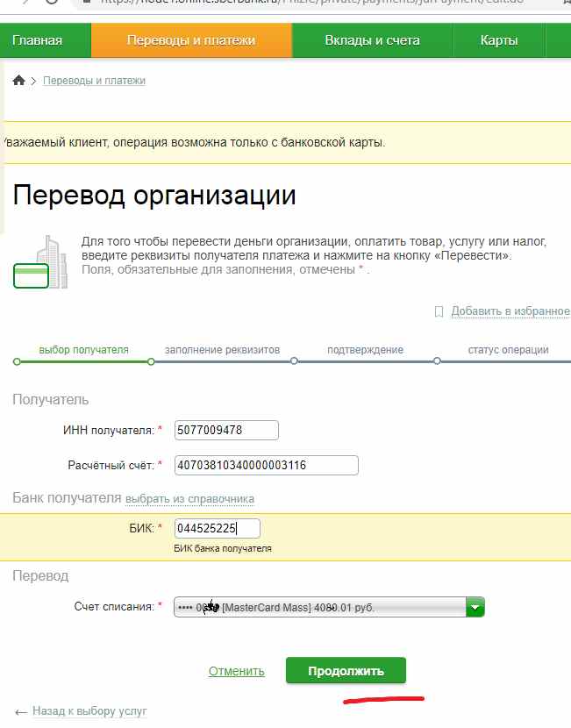
Task: Click the MasterCard Mass account selection box
Action: [x=329, y=607]
